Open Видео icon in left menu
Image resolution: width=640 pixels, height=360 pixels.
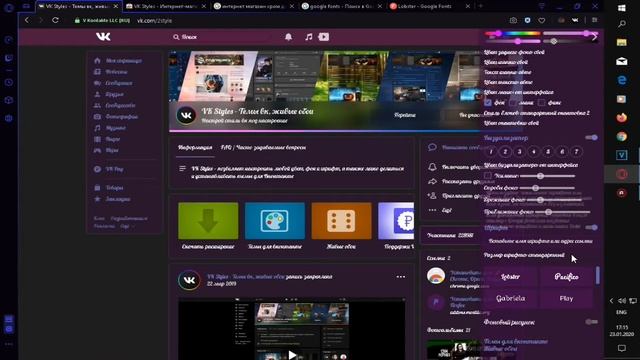[x=97, y=139]
